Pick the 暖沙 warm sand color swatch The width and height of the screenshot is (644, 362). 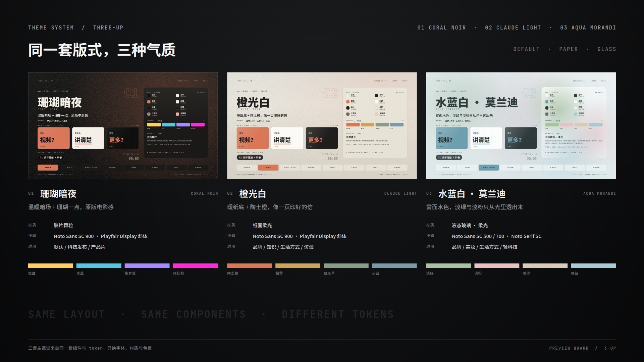pos(545,266)
